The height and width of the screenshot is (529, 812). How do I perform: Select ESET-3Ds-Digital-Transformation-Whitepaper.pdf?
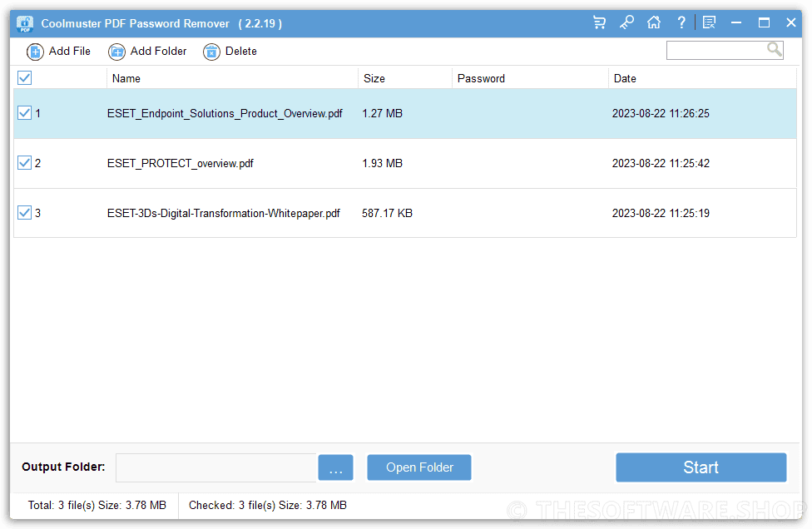click(x=224, y=213)
